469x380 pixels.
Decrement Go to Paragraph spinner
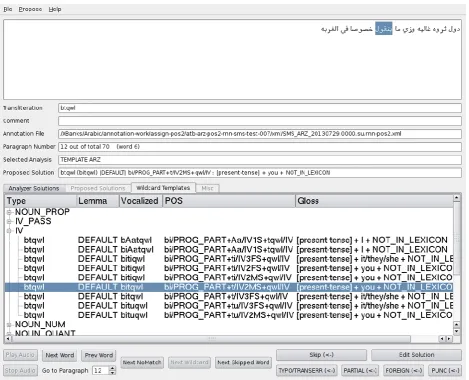point(112,373)
